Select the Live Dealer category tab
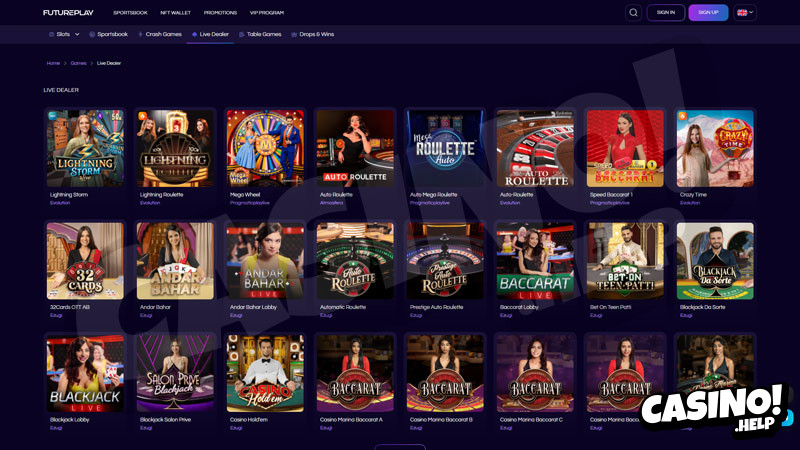The width and height of the screenshot is (800, 450). tap(210, 34)
